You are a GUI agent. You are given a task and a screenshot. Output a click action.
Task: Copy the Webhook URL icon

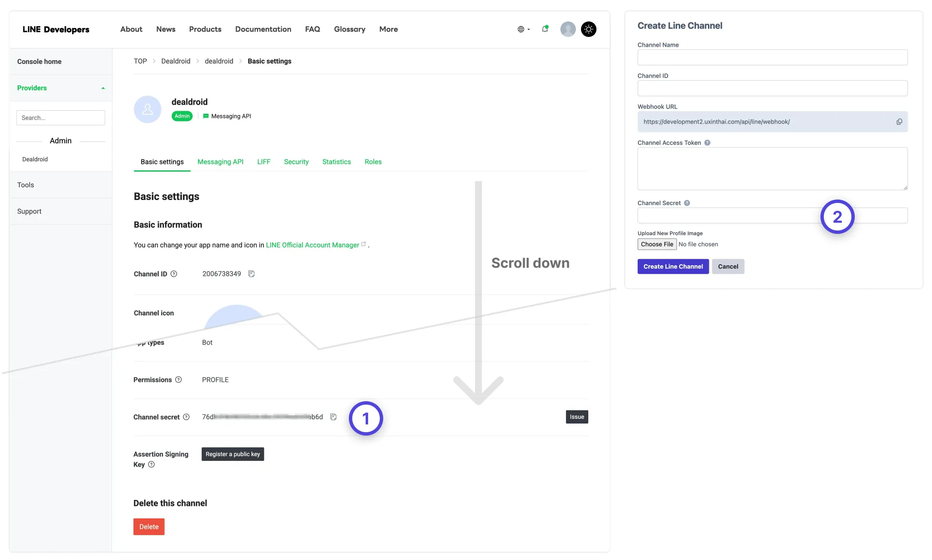(x=899, y=122)
